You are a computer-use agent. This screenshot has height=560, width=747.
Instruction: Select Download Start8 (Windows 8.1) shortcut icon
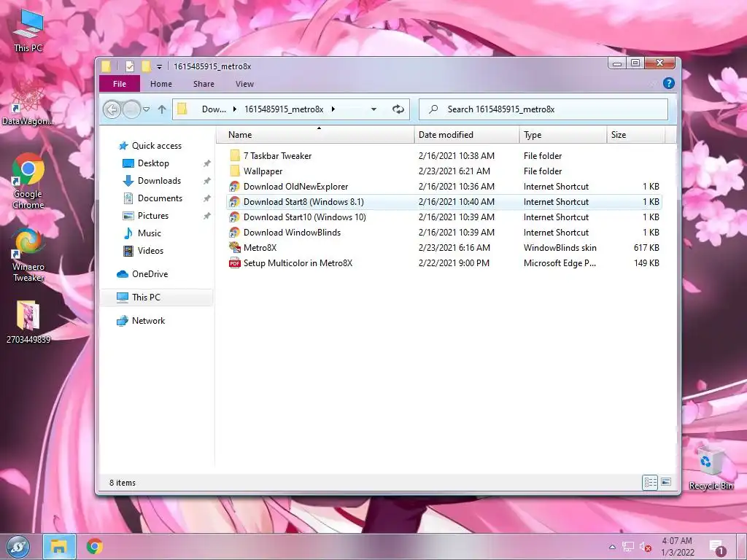(x=234, y=201)
